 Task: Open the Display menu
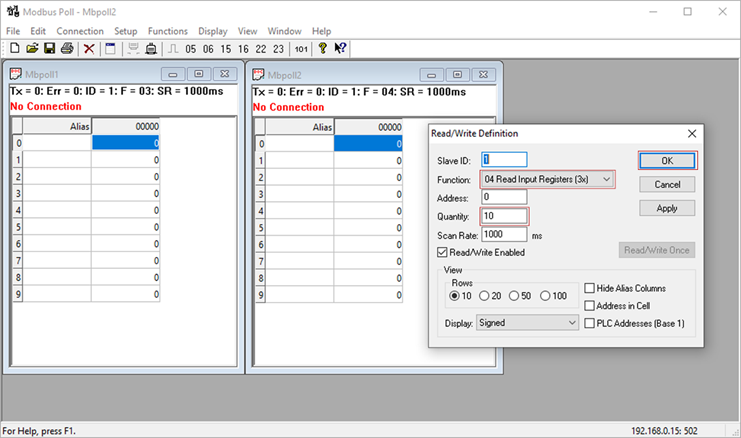213,31
